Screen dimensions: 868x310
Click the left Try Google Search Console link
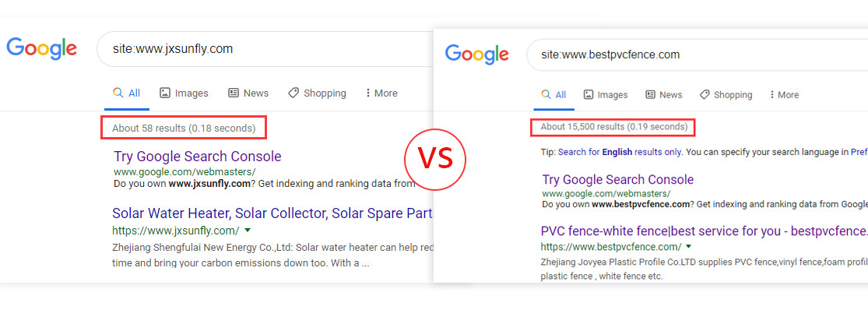(x=198, y=156)
